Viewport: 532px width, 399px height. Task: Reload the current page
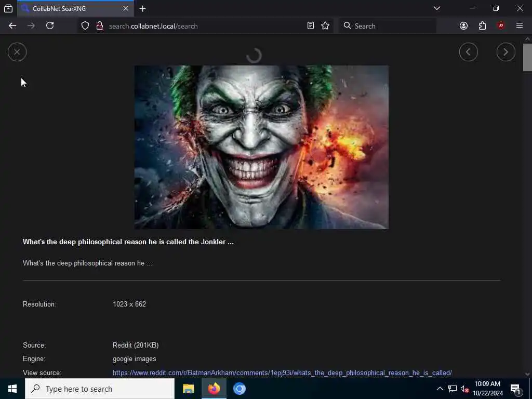tap(50, 26)
